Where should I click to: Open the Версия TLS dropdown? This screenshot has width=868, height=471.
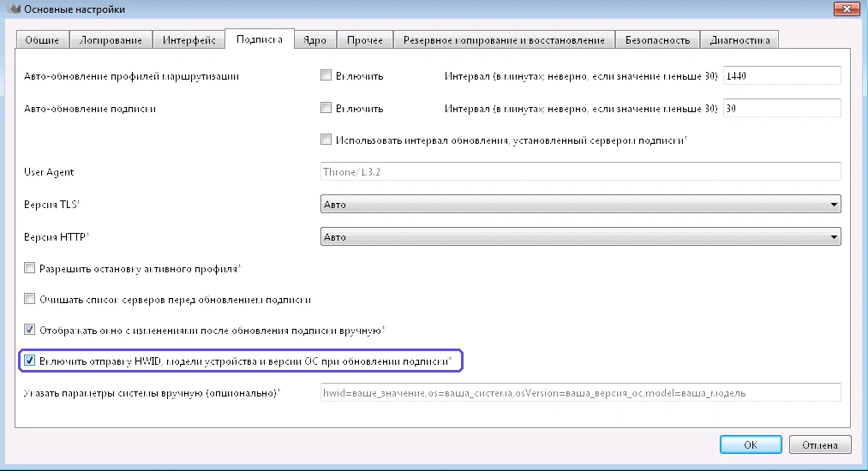[x=581, y=204]
